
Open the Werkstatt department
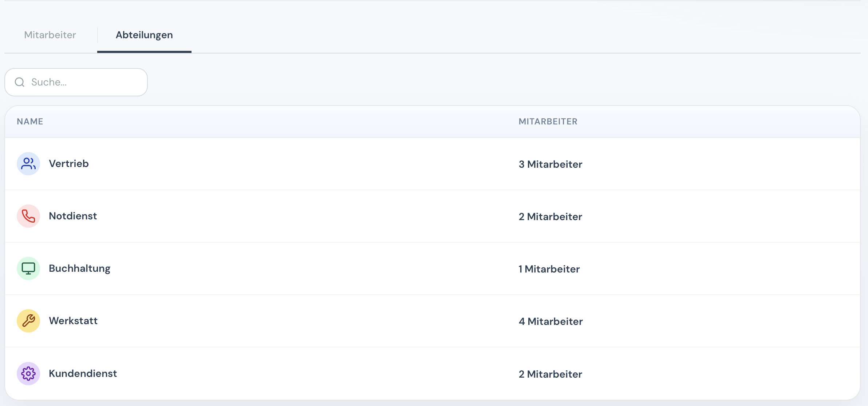click(x=73, y=321)
